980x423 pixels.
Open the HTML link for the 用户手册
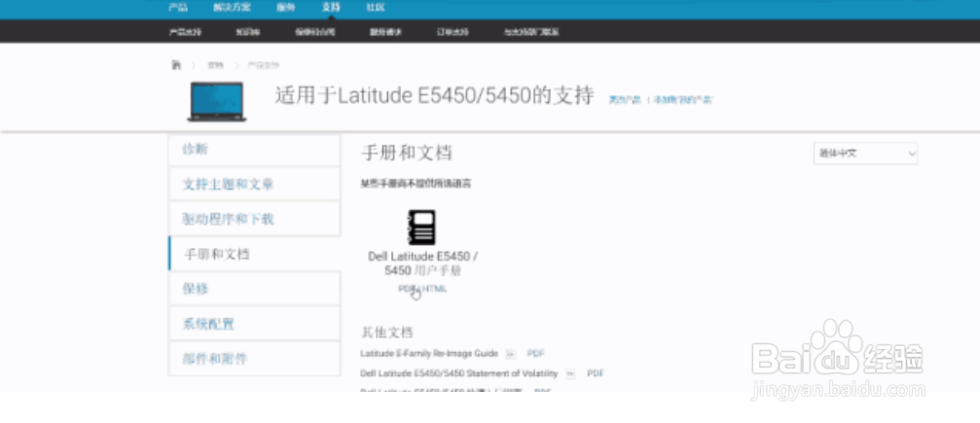(x=435, y=289)
